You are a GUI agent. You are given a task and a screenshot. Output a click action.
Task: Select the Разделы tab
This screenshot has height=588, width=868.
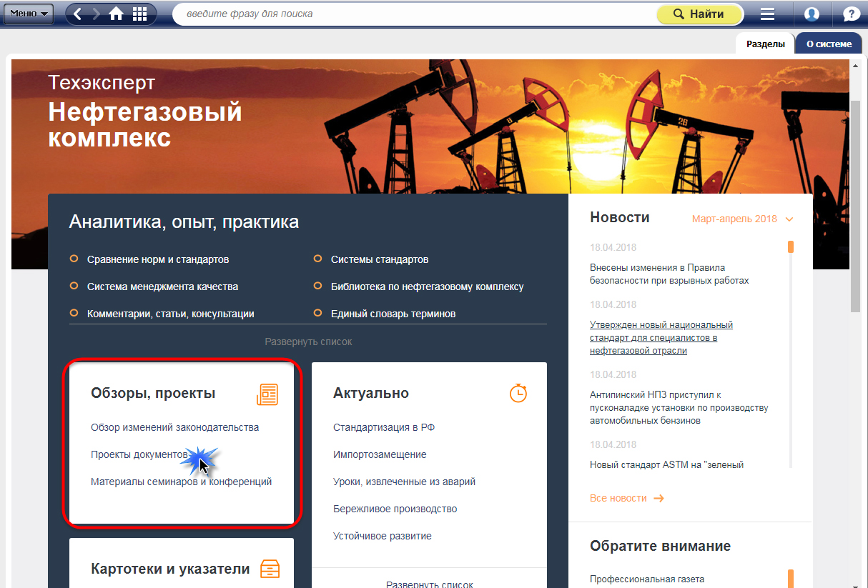point(765,44)
